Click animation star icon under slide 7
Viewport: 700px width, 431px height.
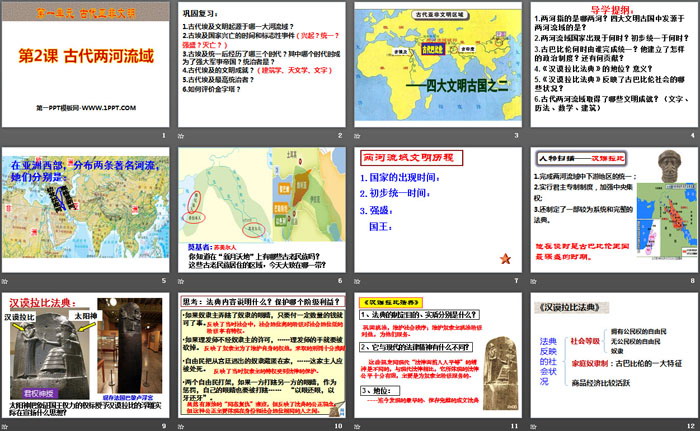[357, 281]
